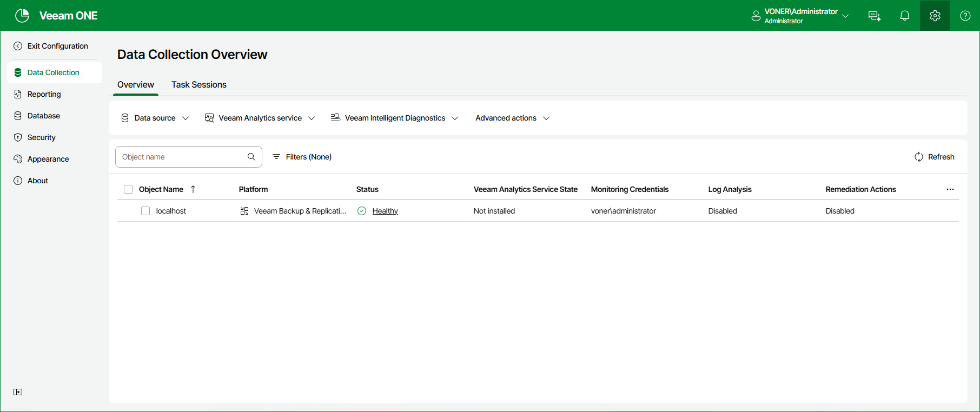Click the Data Collection database icon

(18, 72)
